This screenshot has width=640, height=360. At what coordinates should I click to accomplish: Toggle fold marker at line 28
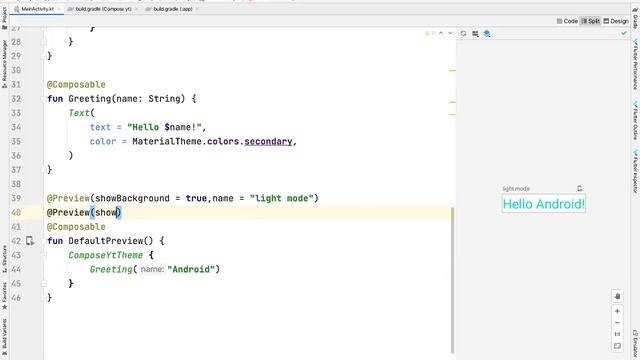click(43, 42)
